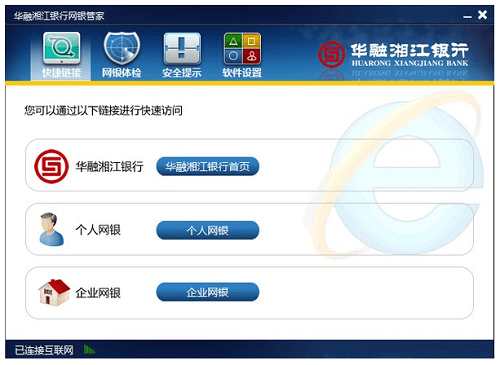This screenshot has height=365, width=500.
Task: Click the green network signal indicator
Action: point(89,349)
